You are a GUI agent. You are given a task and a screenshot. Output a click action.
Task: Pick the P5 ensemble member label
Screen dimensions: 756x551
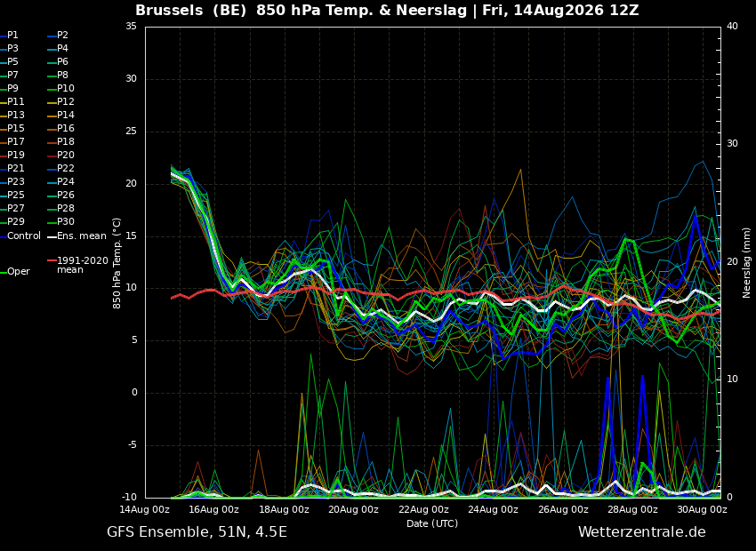pyautogui.click(x=9, y=61)
